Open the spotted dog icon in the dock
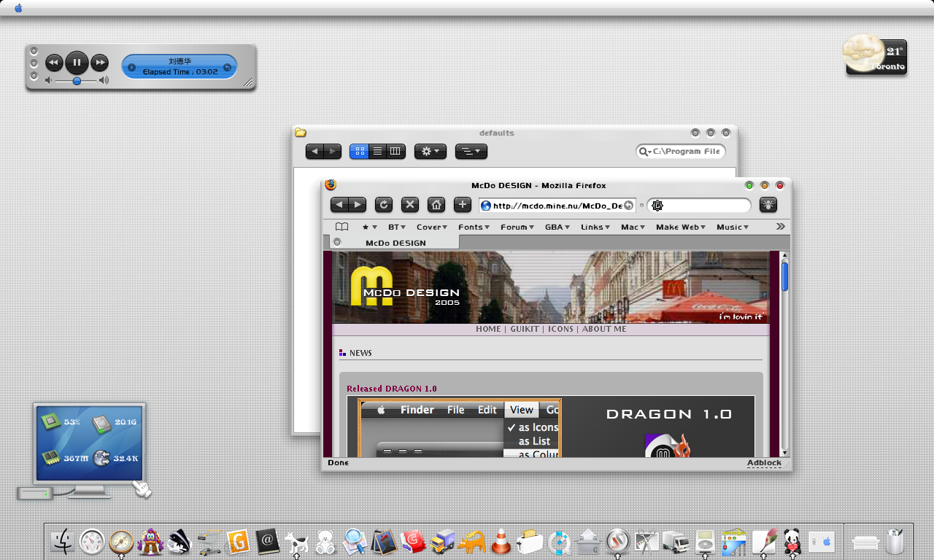This screenshot has height=560, width=934. 297,542
